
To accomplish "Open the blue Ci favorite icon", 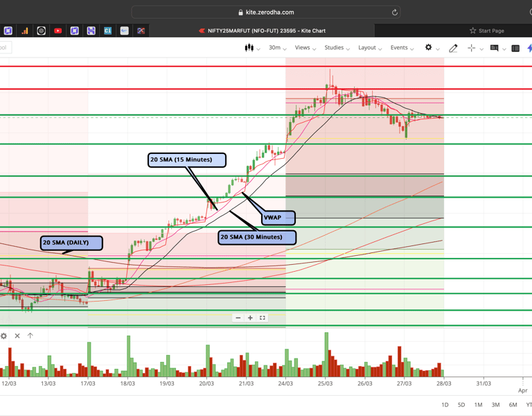I will (x=107, y=31).
